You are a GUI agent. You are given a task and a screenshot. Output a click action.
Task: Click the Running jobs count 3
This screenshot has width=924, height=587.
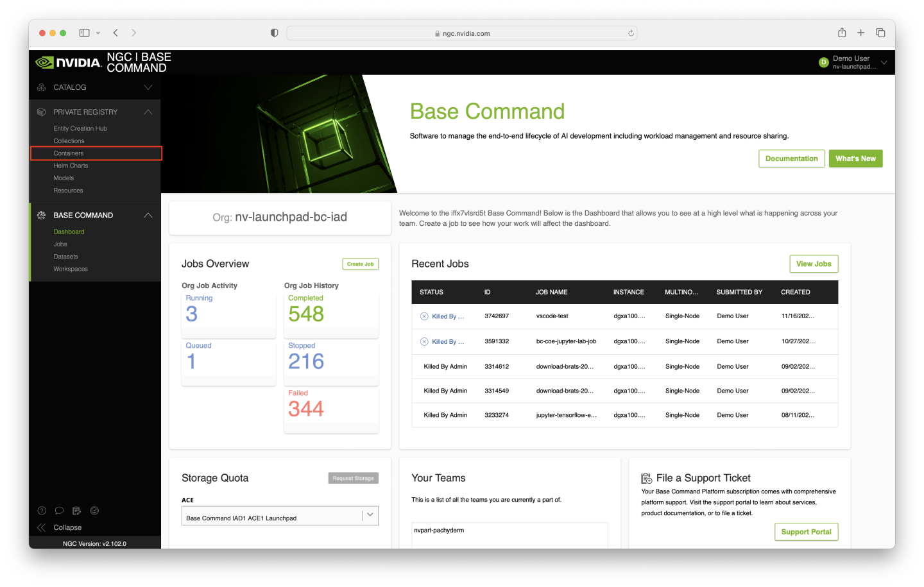coord(192,314)
